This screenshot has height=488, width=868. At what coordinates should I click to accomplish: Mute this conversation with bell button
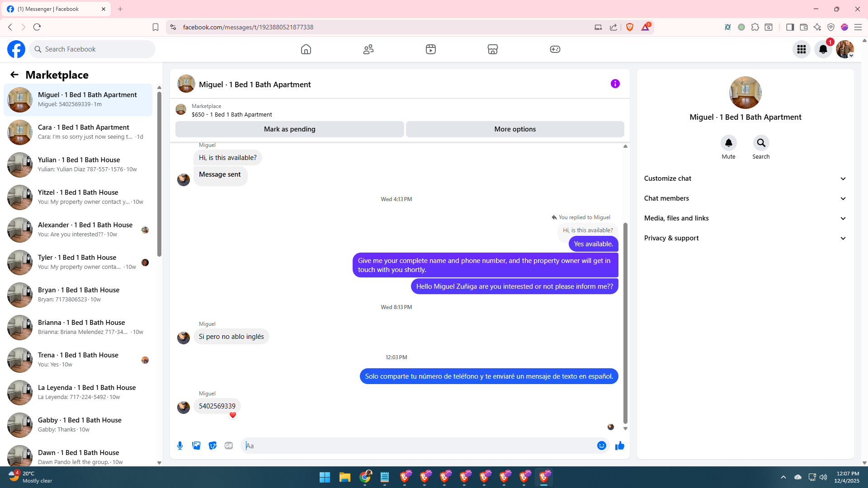728,143
